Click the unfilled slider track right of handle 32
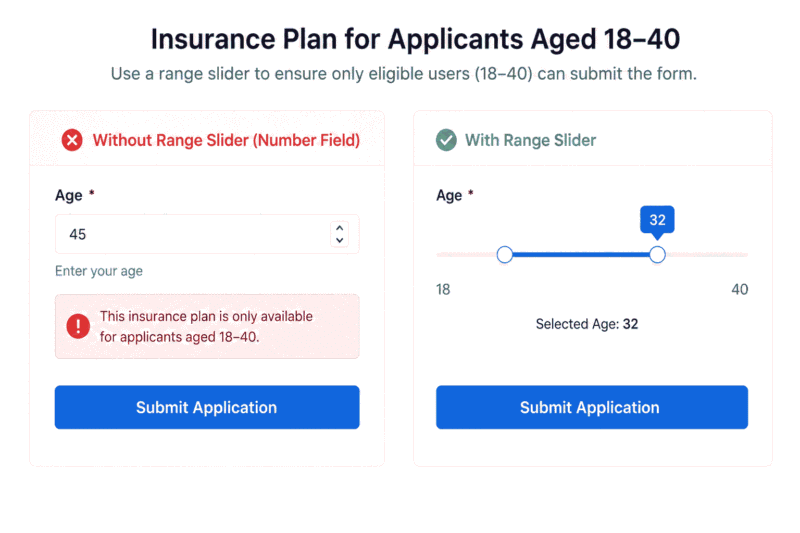The width and height of the screenshot is (800, 533). coord(707,254)
